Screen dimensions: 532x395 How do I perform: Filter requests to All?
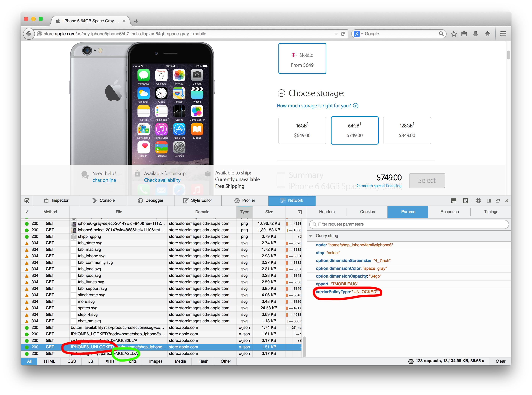point(29,361)
